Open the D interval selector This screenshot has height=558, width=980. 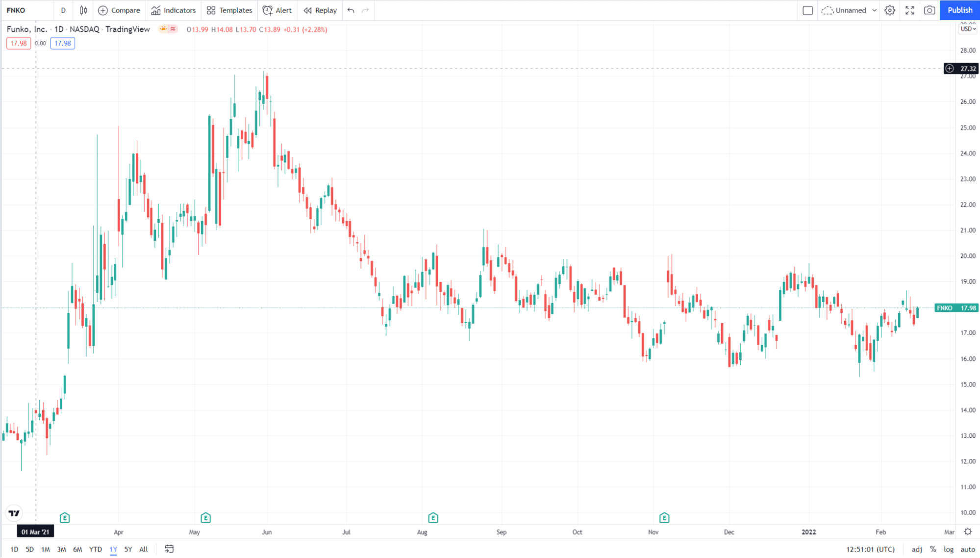pyautogui.click(x=63, y=10)
